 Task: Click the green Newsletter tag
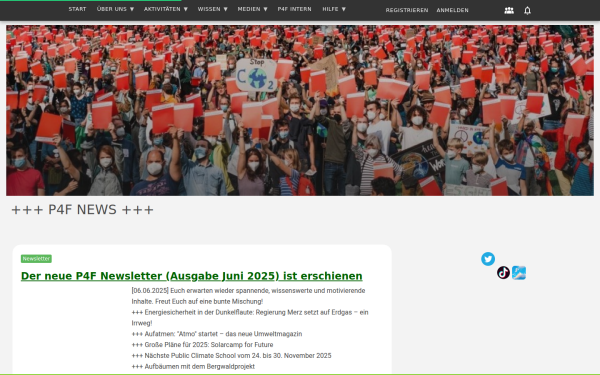pyautogui.click(x=36, y=259)
